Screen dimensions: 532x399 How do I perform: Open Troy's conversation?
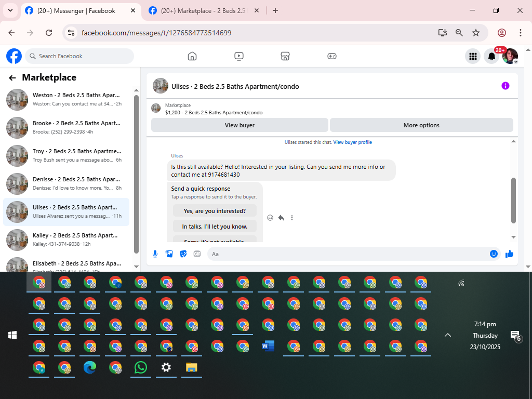tap(66, 156)
